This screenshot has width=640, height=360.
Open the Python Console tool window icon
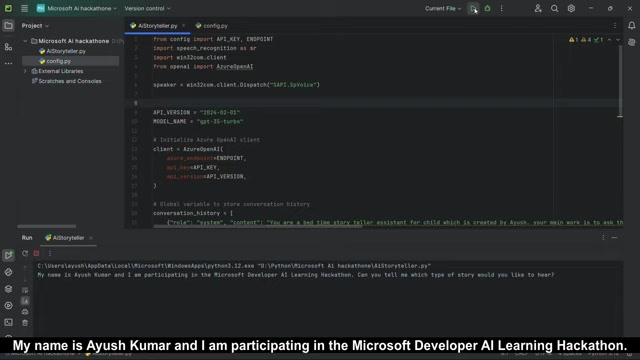8,272
